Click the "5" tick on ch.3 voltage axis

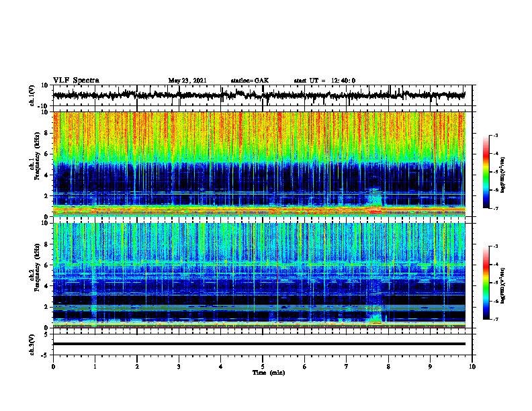[46, 334]
